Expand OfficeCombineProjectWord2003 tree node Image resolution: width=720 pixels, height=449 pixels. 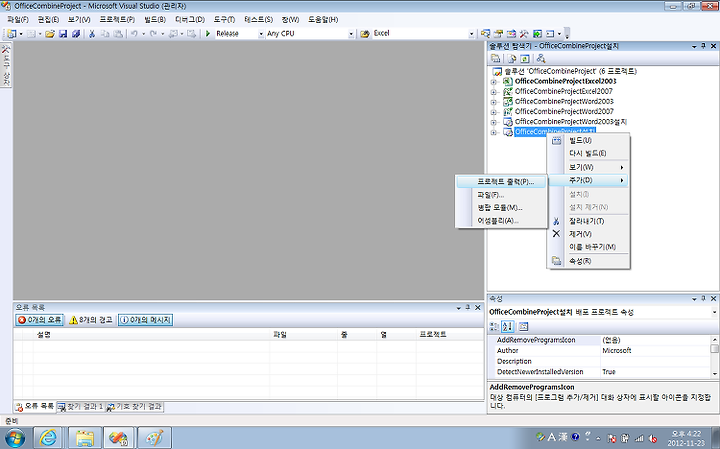[494, 102]
